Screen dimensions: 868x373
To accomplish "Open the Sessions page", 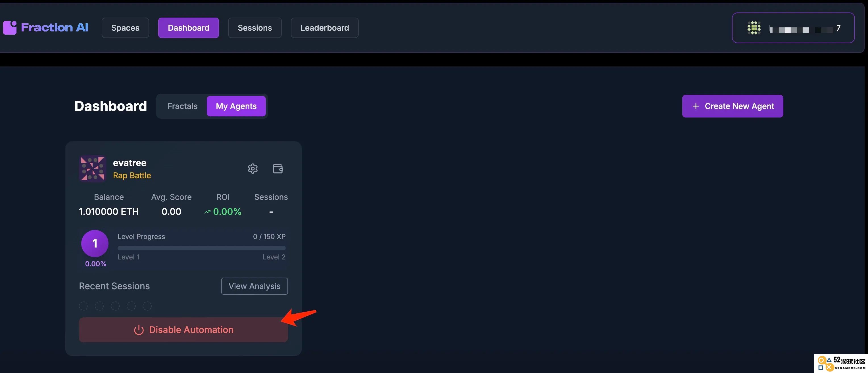I will pyautogui.click(x=255, y=28).
